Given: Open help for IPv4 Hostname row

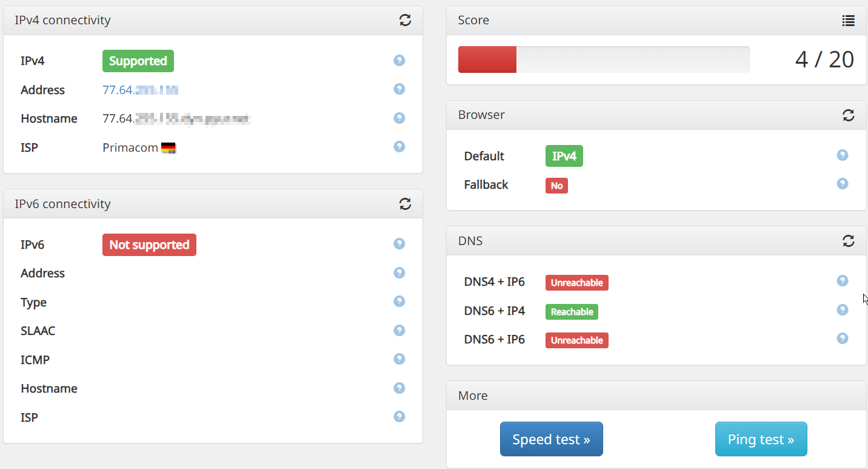Looking at the screenshot, I should [x=399, y=118].
